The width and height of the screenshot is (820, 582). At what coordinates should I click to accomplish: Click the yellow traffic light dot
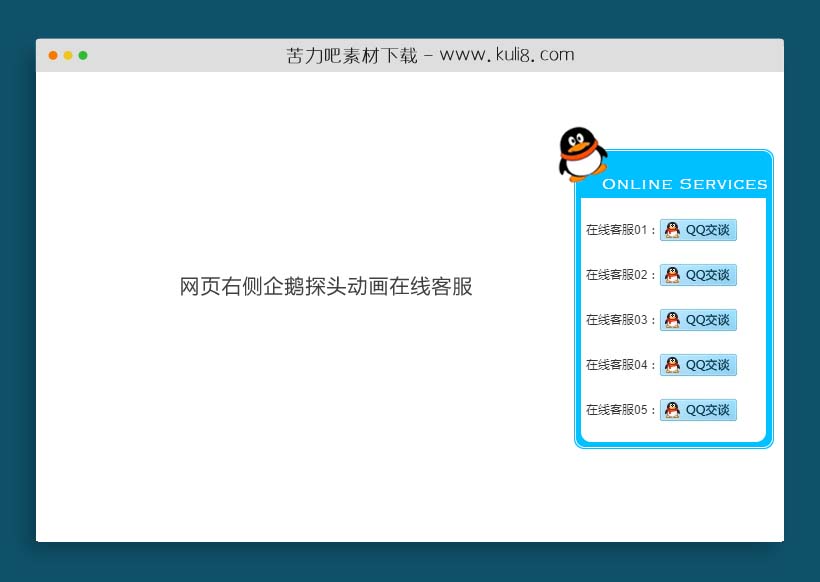tap(67, 56)
